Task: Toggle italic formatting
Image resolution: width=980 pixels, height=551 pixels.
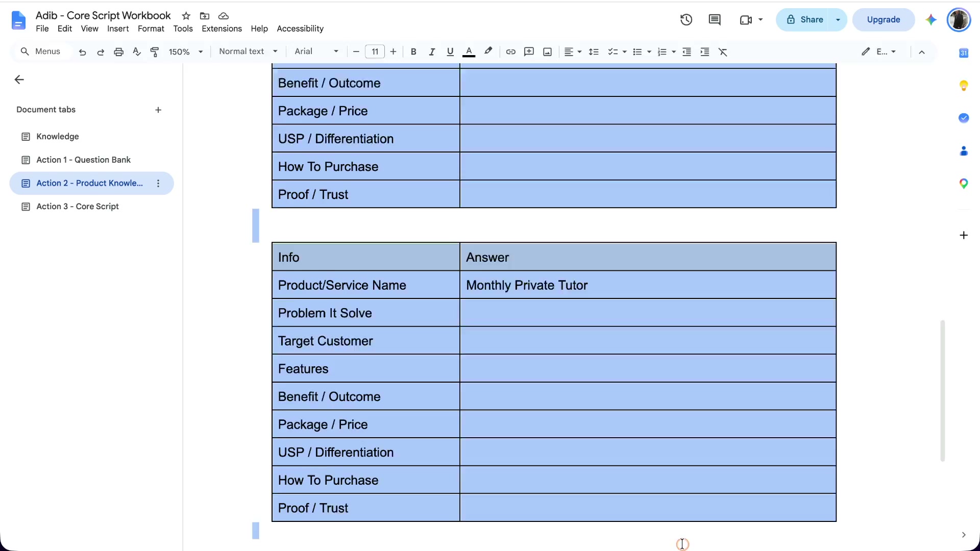Action: point(432,52)
